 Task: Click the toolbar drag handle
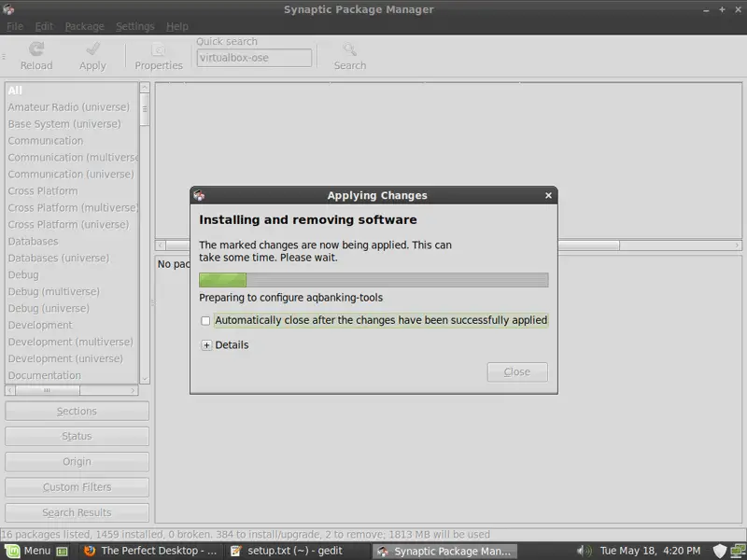coord(4,57)
